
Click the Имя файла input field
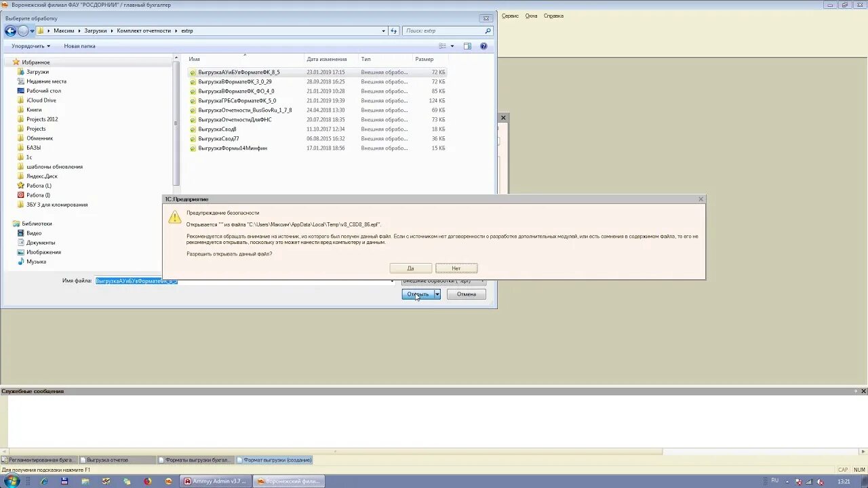[244, 281]
